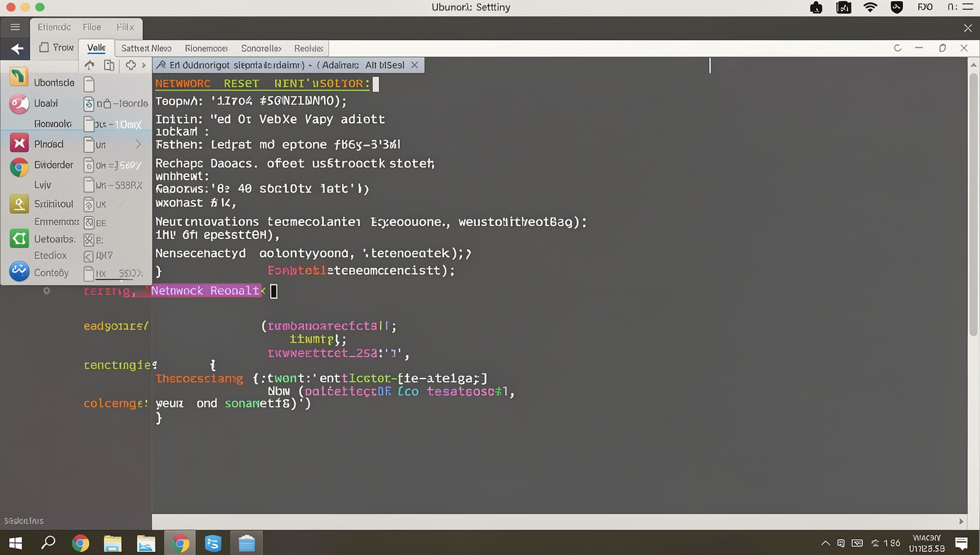Click the scroll up arrow

(973, 64)
